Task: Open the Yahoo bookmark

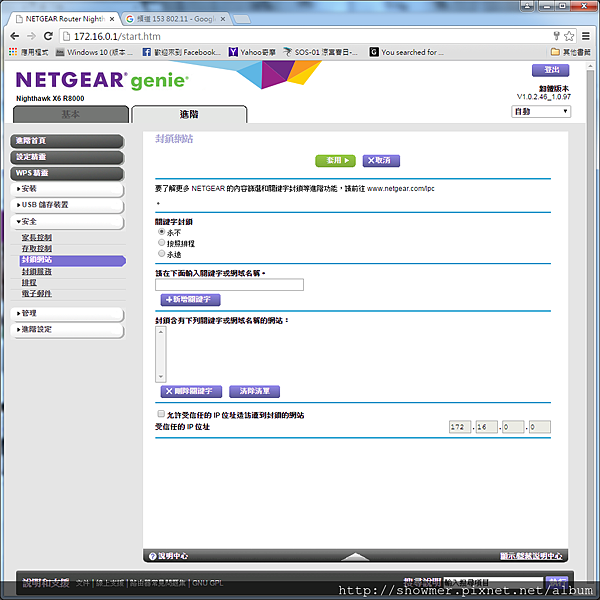Action: click(x=253, y=52)
